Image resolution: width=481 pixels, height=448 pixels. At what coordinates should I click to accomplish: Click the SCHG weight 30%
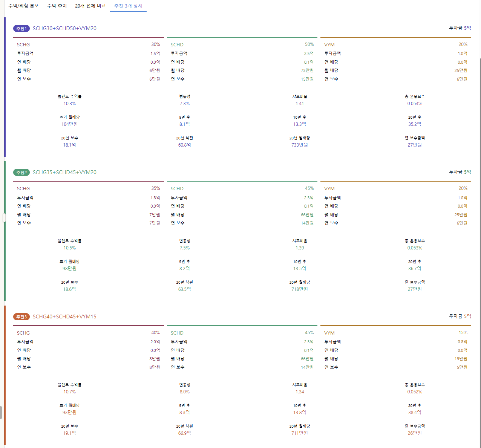[156, 44]
